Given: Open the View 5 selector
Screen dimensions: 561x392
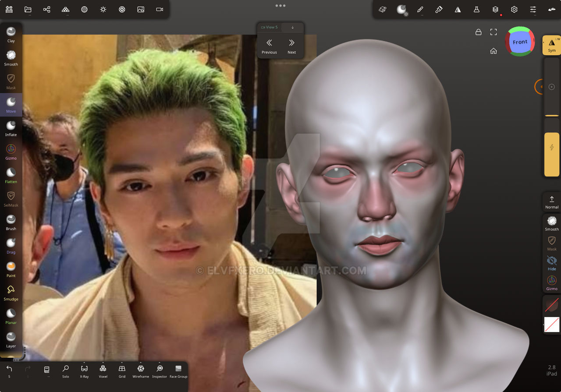Looking at the screenshot, I should 269,27.
